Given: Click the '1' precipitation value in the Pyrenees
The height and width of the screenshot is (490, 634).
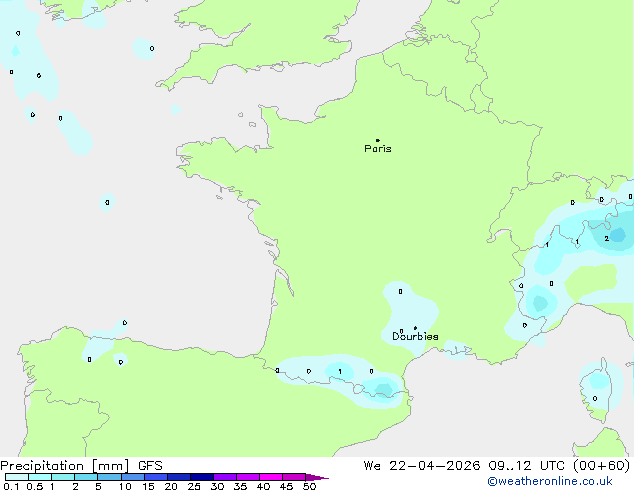Looking at the screenshot, I should tap(340, 372).
